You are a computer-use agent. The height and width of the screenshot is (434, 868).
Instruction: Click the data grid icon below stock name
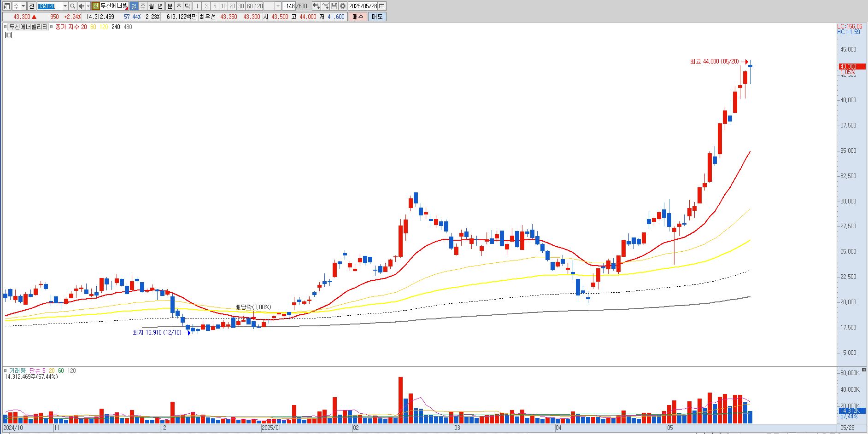point(8,35)
